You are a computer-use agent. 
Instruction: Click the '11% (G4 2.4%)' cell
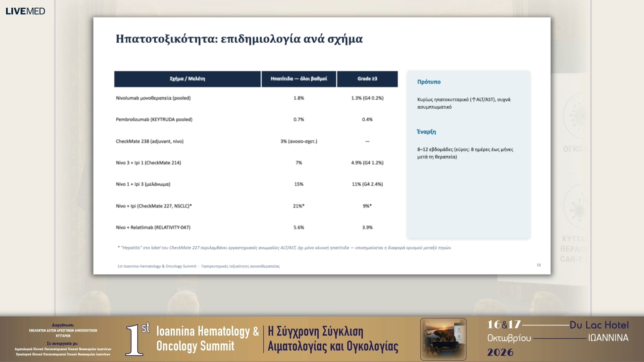tap(367, 184)
